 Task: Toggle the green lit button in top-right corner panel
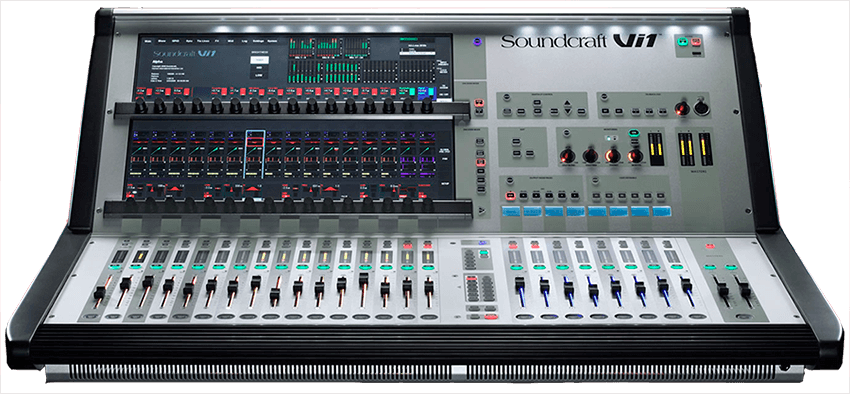coord(681,41)
